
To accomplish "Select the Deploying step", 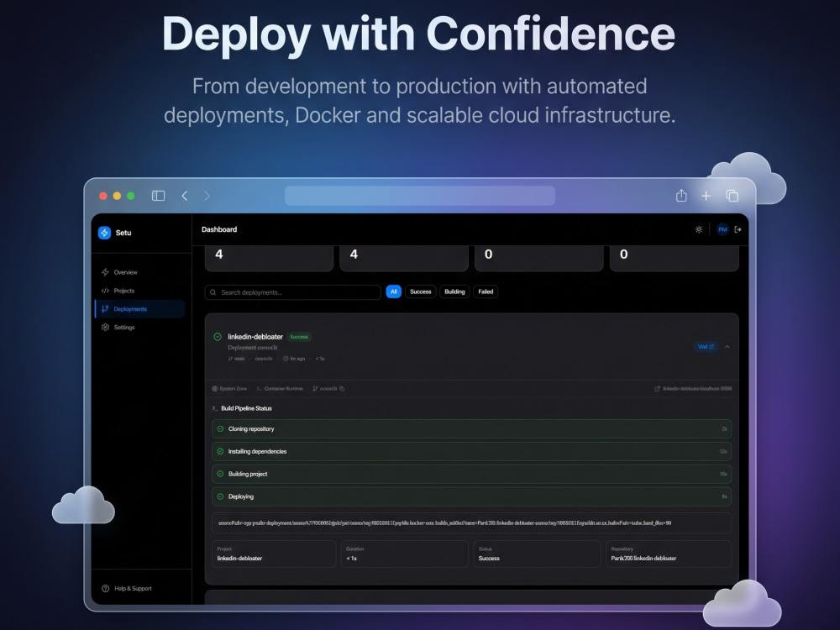I will (471, 496).
